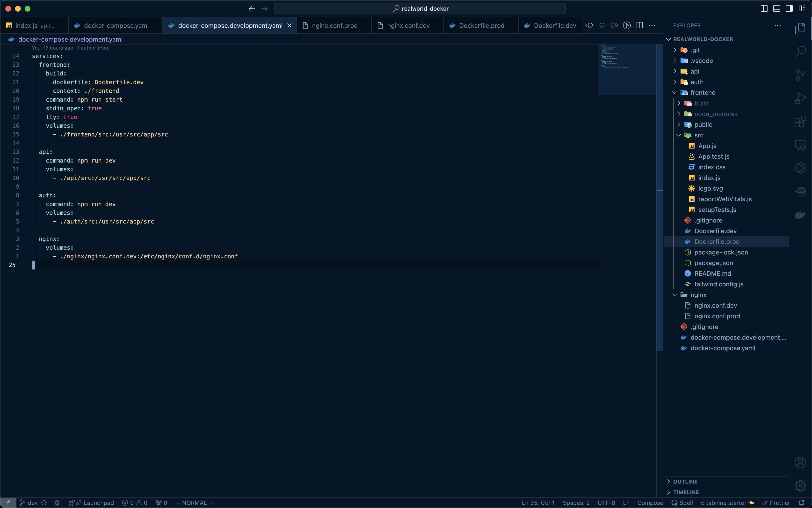Click the errors and warnings counter

point(135,503)
